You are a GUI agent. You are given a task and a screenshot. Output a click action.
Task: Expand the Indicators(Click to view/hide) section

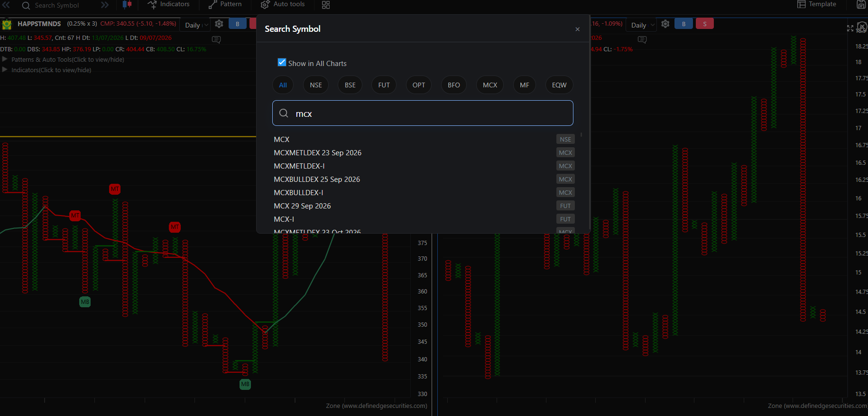(46, 70)
